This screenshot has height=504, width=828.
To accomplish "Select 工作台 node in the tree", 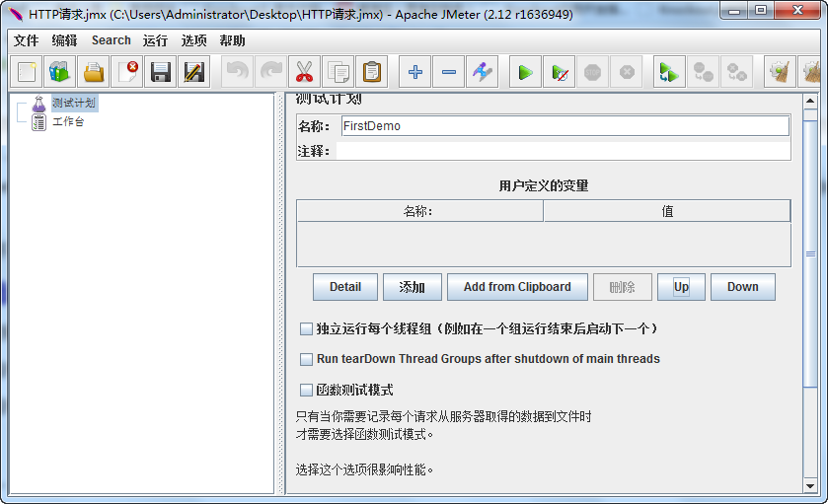I will click(x=68, y=122).
